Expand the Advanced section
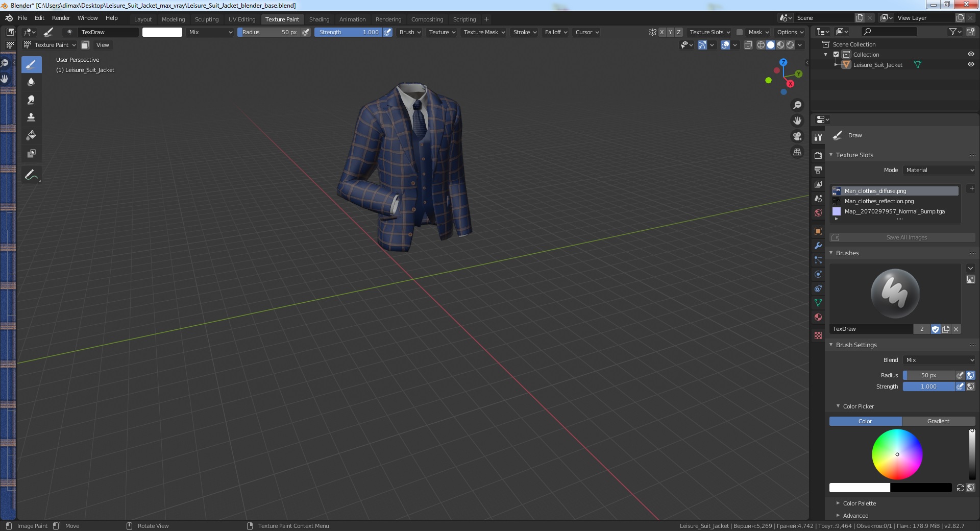Screen dimensions: 980x531 [x=855, y=516]
